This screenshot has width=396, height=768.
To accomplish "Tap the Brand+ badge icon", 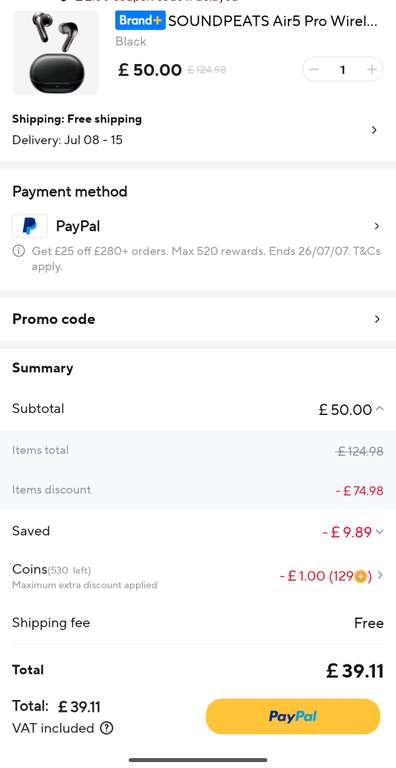I will [140, 21].
